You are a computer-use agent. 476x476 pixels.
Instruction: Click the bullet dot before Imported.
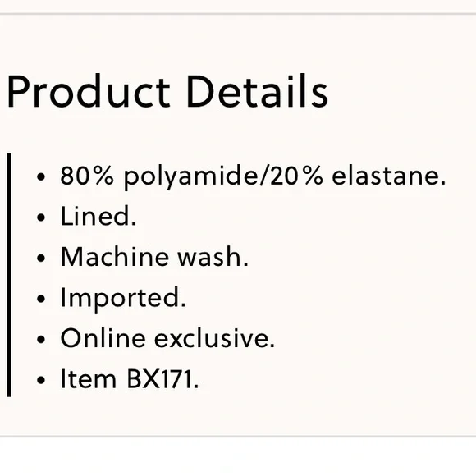[x=41, y=299]
